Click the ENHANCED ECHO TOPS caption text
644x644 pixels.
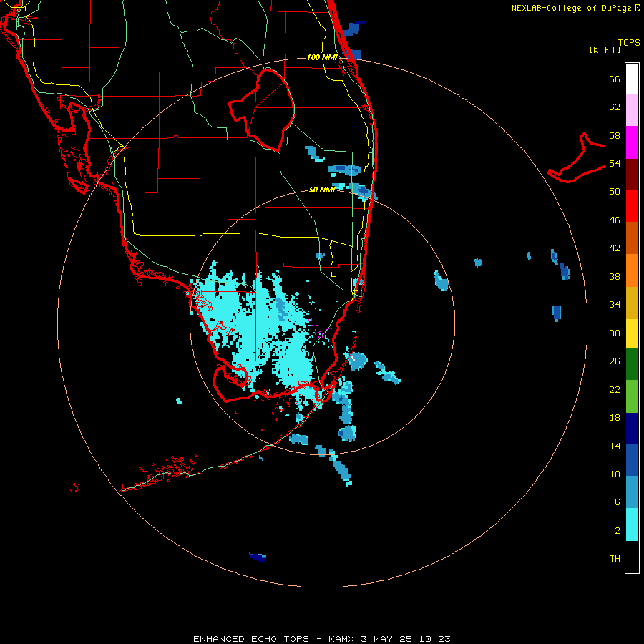(251, 639)
